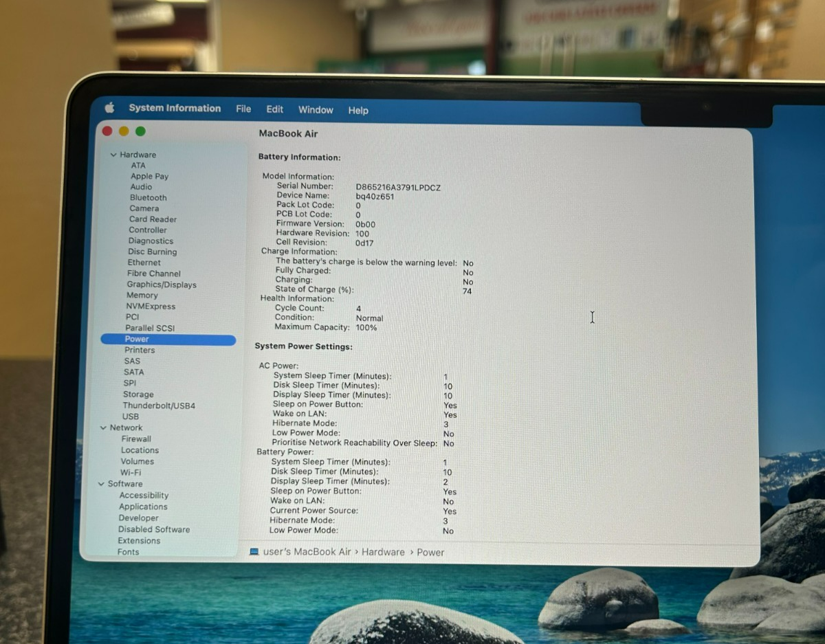The width and height of the screenshot is (825, 644).
Task: Select Memory in the hardware list
Action: pos(142,296)
